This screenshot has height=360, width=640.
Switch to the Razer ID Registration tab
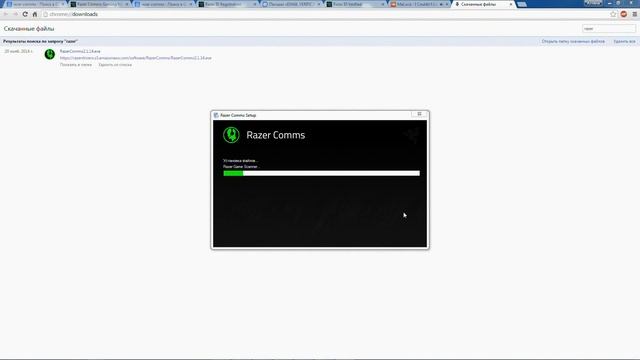[228, 4]
